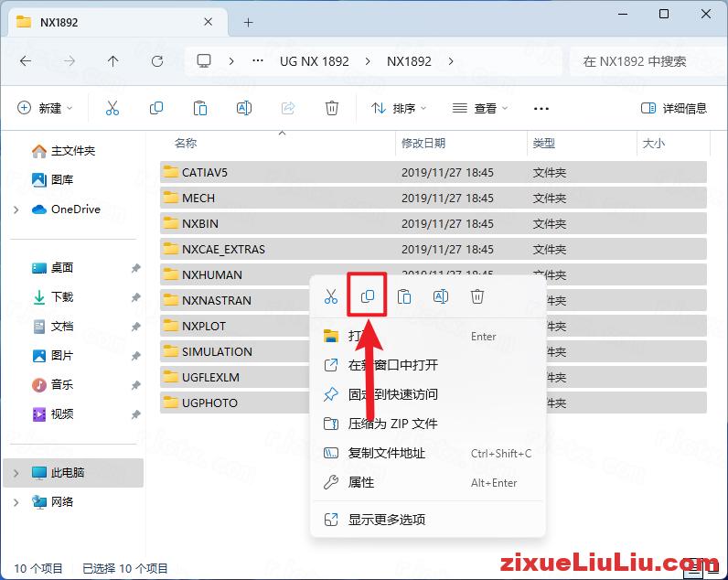Screen dimensions: 728x580
Task: Refresh the current folder view
Action: point(157,60)
